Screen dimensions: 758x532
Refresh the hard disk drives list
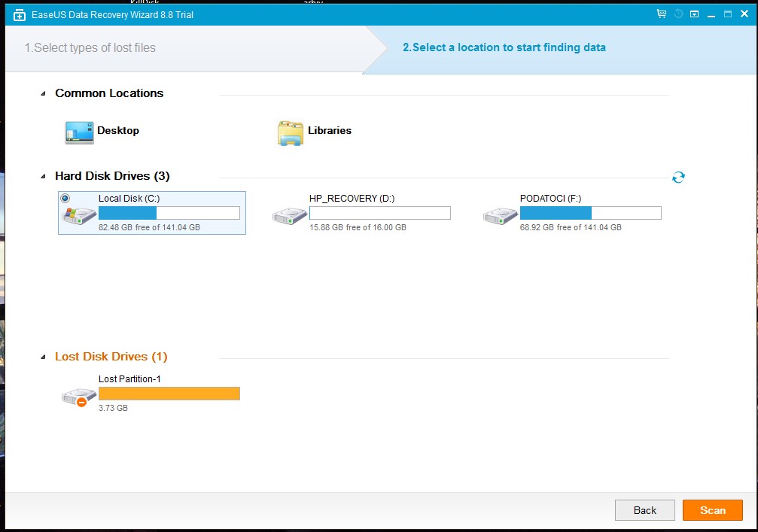click(x=678, y=178)
